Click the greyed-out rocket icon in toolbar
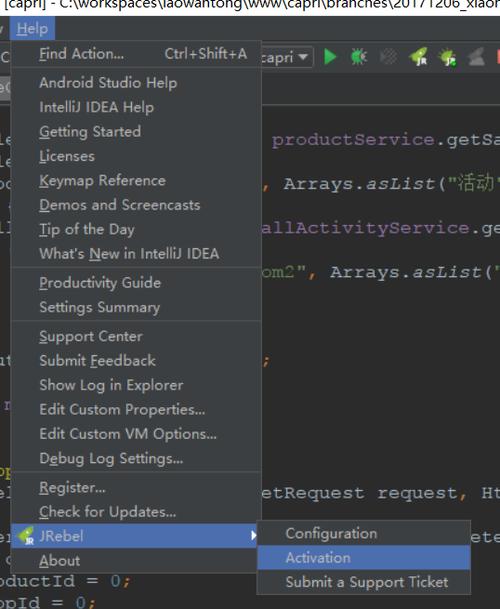Viewport: 500px width, 609px height. [476, 57]
